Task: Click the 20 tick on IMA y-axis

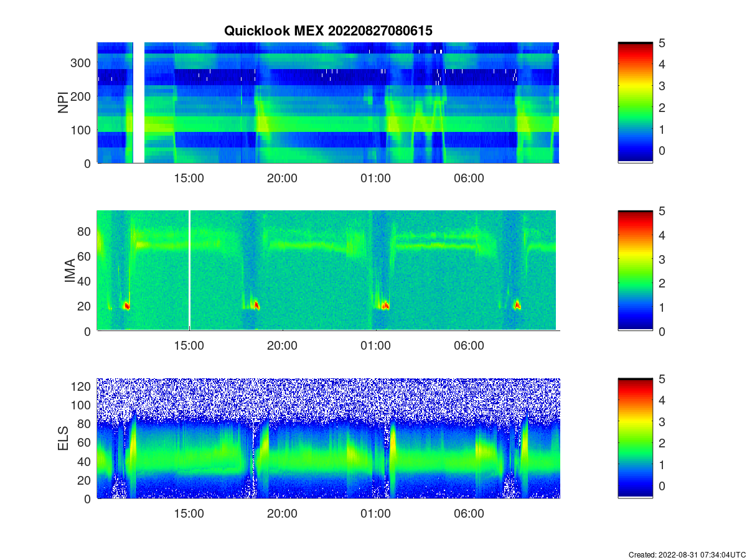Action: point(85,306)
